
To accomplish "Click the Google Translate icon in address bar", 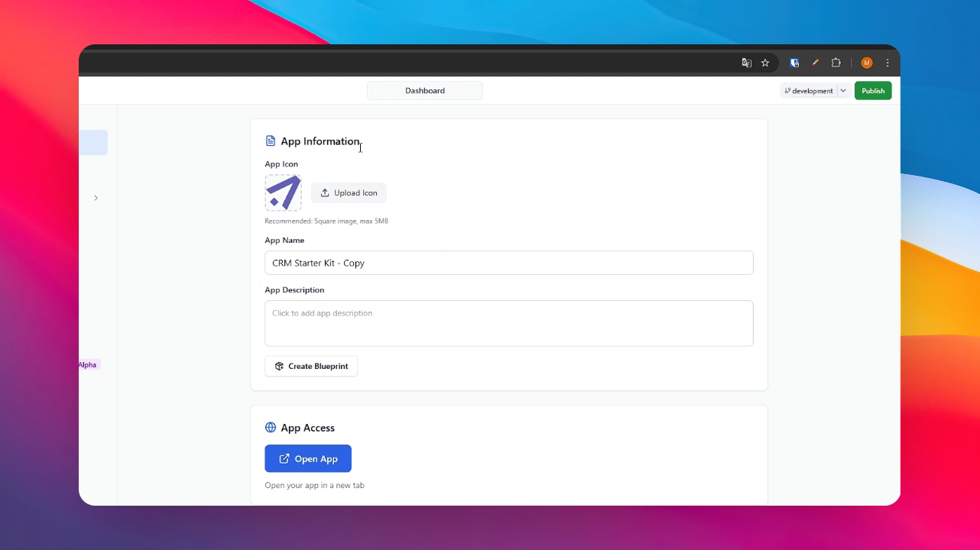I will tap(747, 63).
